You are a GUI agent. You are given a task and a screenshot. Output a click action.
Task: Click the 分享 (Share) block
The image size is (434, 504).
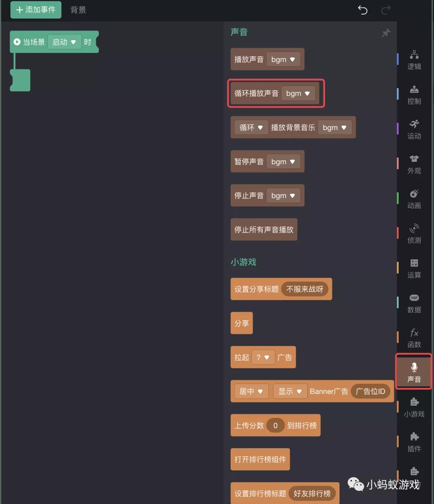241,323
